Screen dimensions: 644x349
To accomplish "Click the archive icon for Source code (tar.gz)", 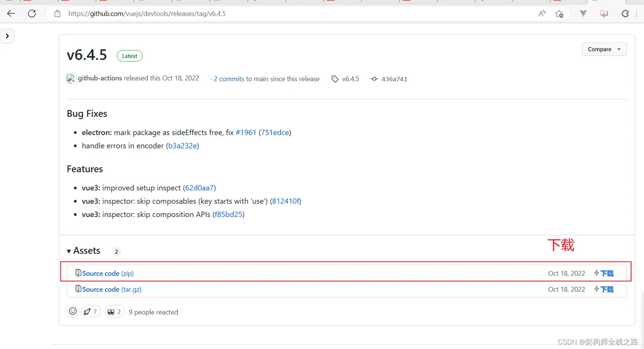I will (x=78, y=289).
